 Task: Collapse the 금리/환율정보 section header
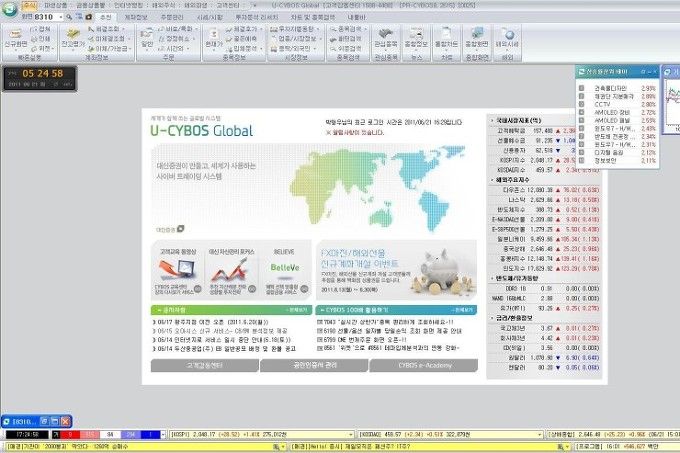click(x=514, y=318)
